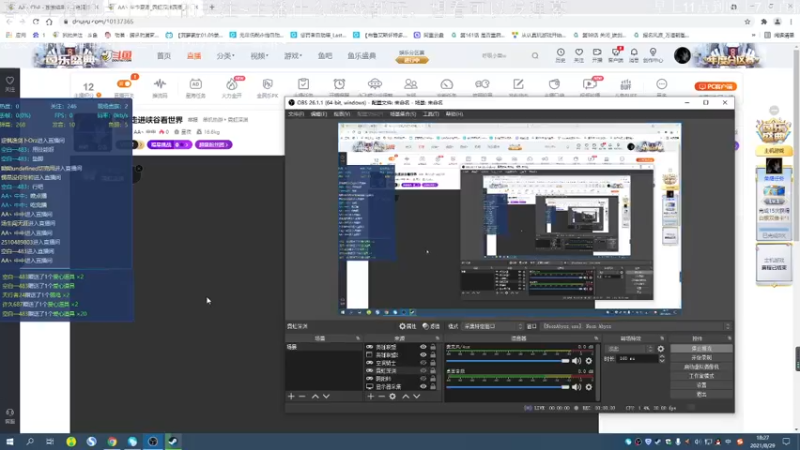800x450 pixels.
Task: Click the user avatar in Douyu header
Action: 682,55
